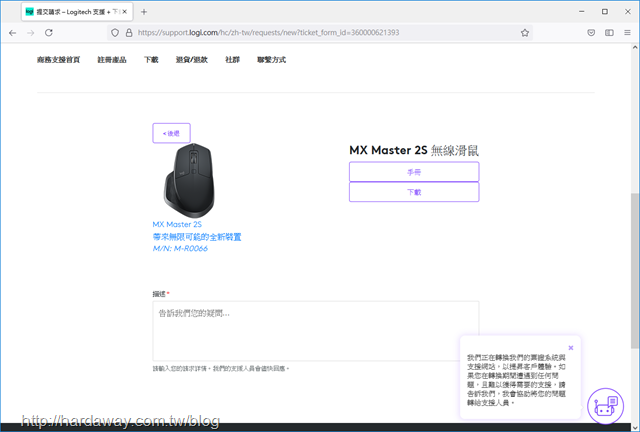This screenshot has width=640, height=432.
Task: Click the chatbot notice message text
Action: tap(516, 380)
